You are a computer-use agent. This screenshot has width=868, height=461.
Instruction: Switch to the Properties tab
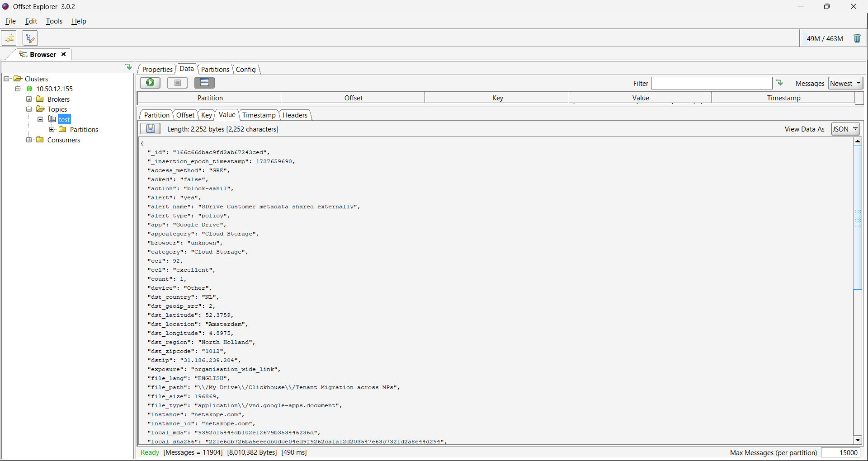pyautogui.click(x=157, y=69)
